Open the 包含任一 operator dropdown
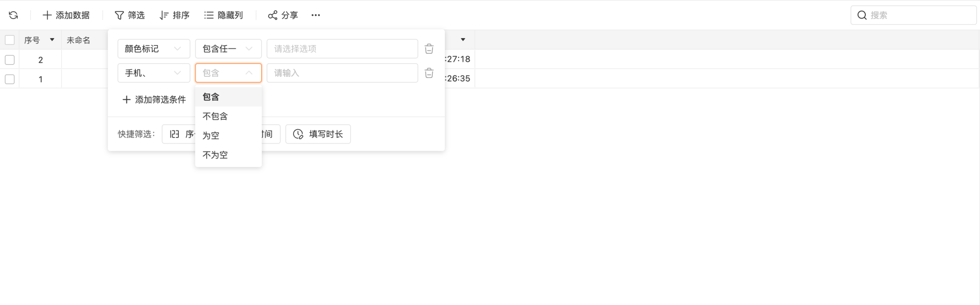This screenshot has height=305, width=980. click(228, 49)
